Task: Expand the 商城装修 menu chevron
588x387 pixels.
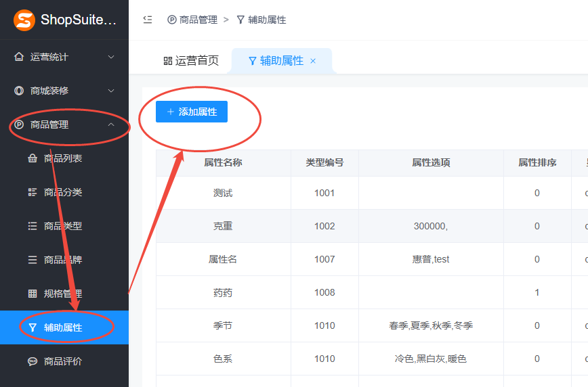Action: tap(111, 91)
